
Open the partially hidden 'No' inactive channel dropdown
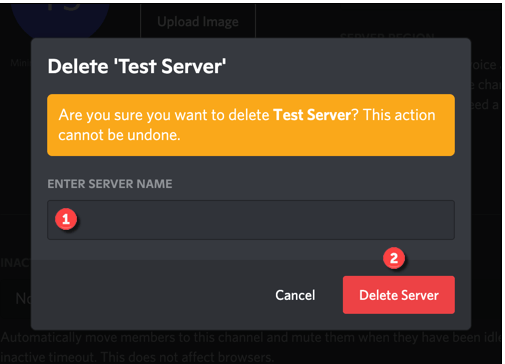pos(23,299)
